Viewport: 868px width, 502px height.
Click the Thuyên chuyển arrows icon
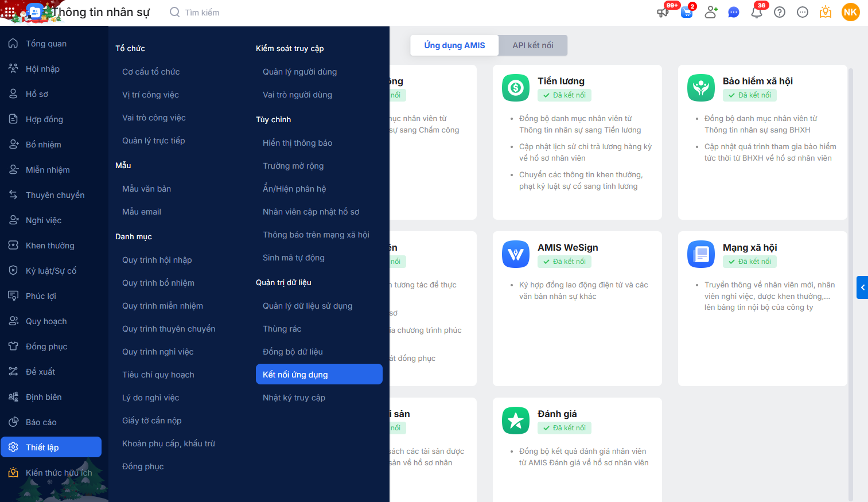pyautogui.click(x=14, y=195)
